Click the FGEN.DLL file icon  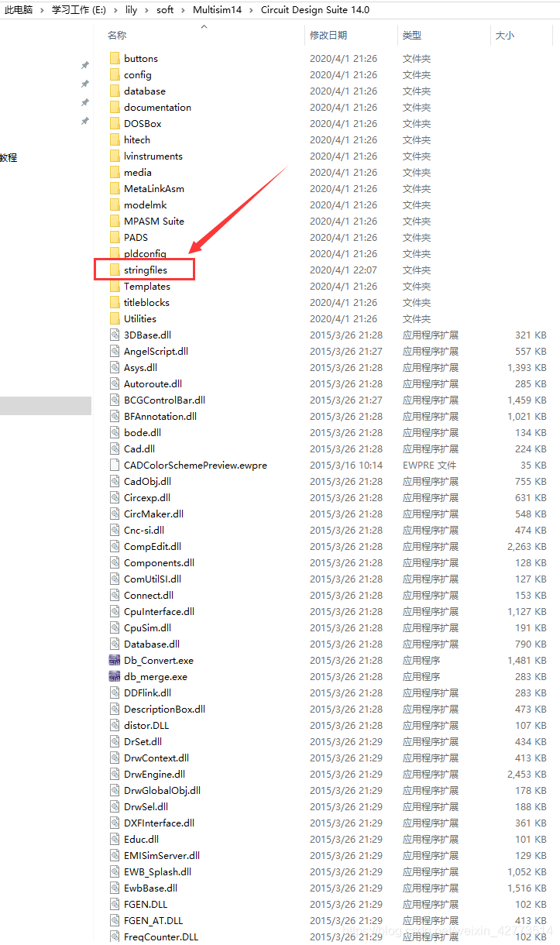115,904
